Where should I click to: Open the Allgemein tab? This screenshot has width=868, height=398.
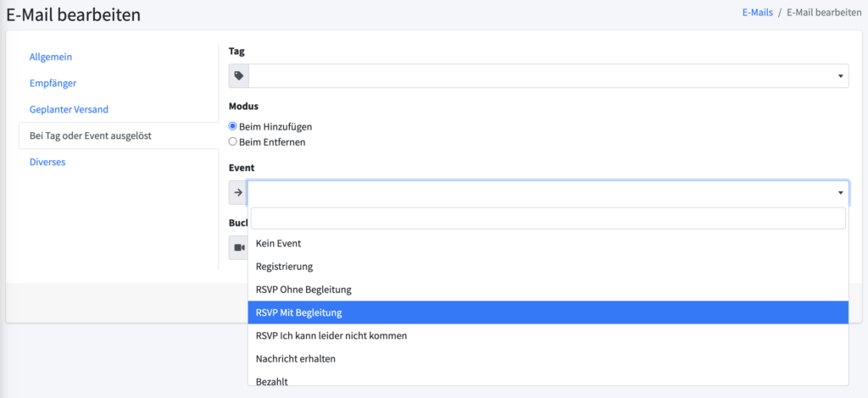pyautogui.click(x=51, y=57)
